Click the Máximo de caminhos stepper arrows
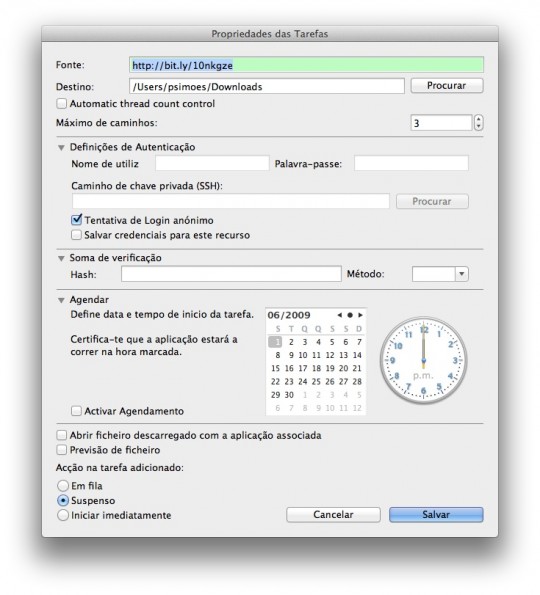540x595 pixels. click(x=479, y=123)
